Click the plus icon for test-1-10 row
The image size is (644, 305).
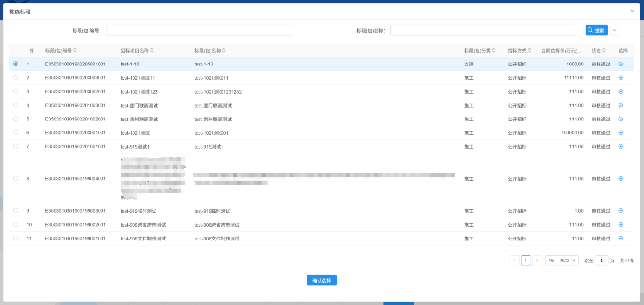coord(621,64)
